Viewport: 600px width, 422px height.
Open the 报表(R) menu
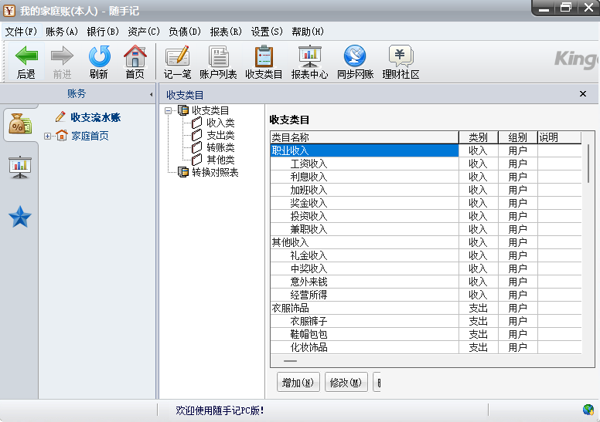click(226, 31)
